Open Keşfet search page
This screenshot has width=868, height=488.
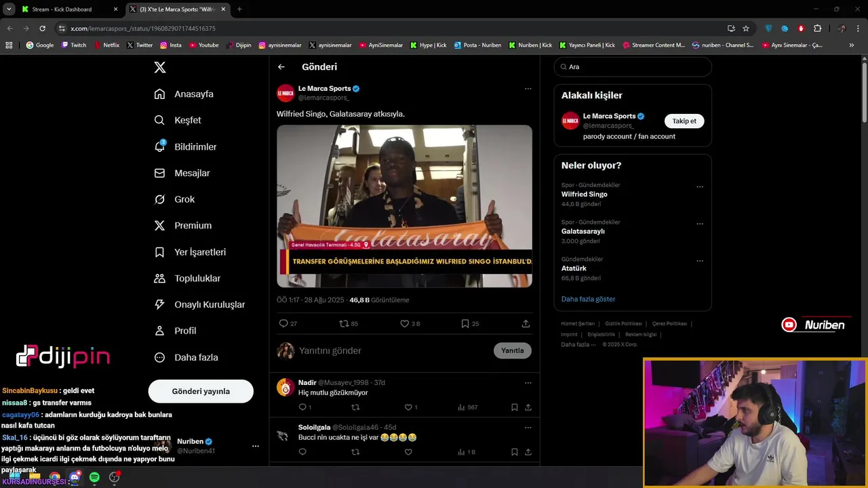(178, 120)
